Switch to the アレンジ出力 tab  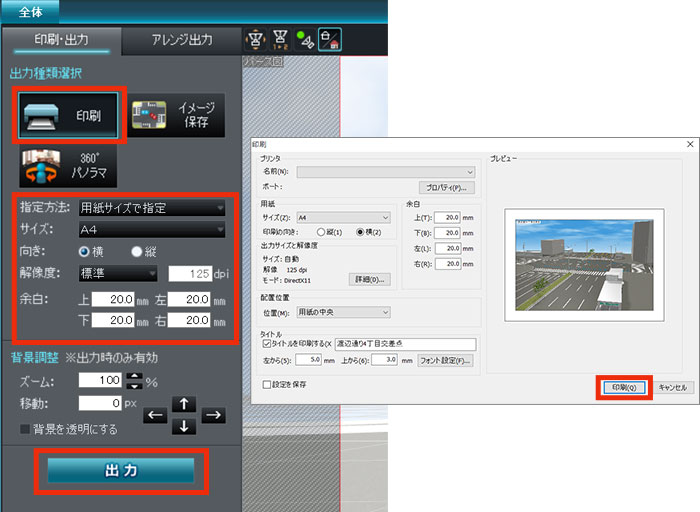tap(181, 40)
